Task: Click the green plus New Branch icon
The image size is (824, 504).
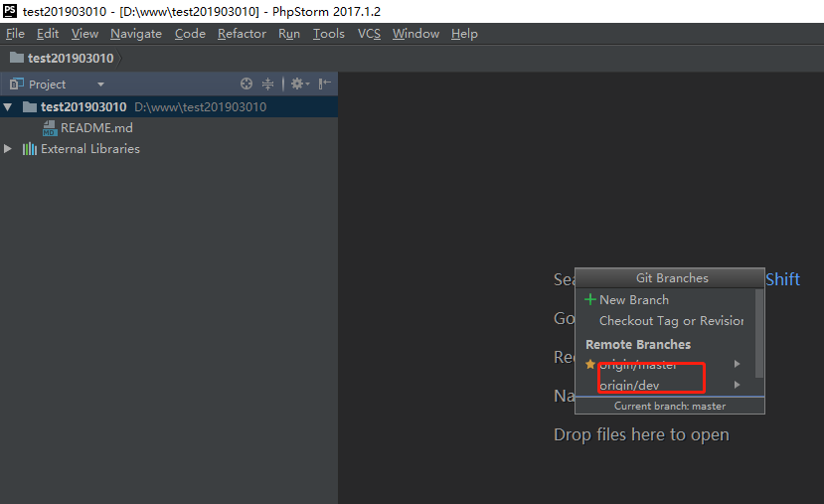Action: pyautogui.click(x=590, y=299)
